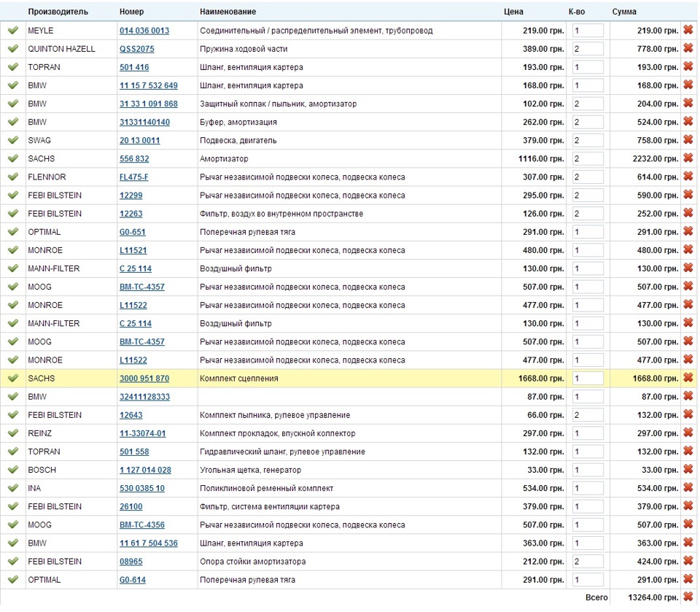Open part link 31 33 1 091 868
The width and height of the screenshot is (700, 612).
[148, 104]
